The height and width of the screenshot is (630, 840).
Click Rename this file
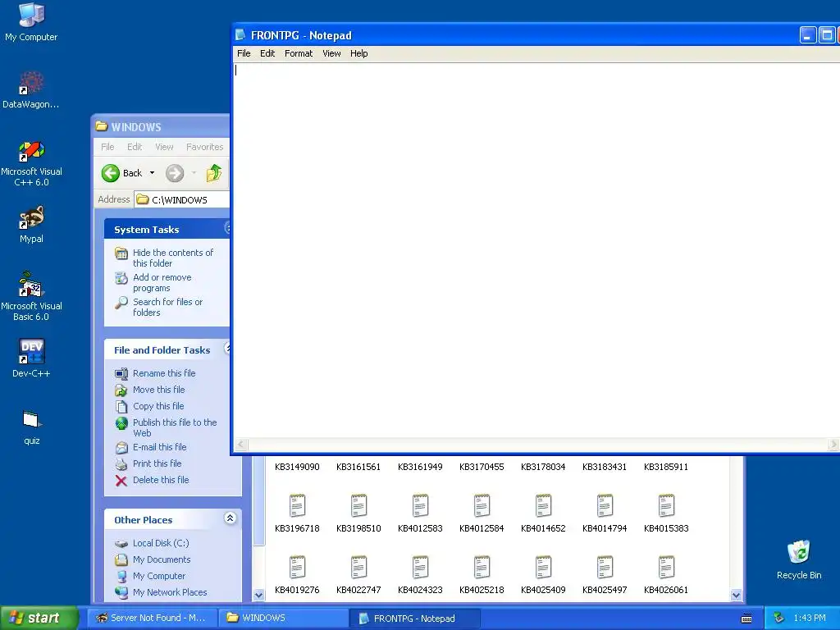tap(164, 373)
